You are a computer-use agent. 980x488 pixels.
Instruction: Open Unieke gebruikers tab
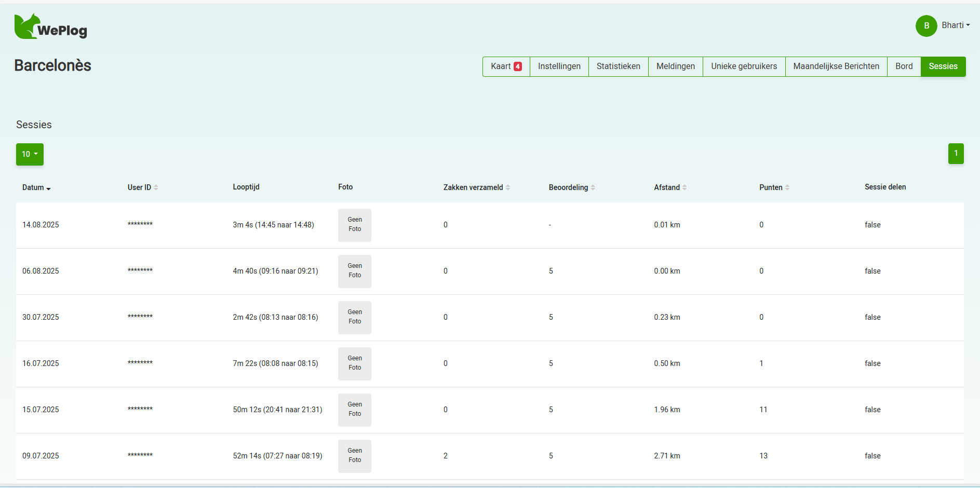click(x=744, y=66)
